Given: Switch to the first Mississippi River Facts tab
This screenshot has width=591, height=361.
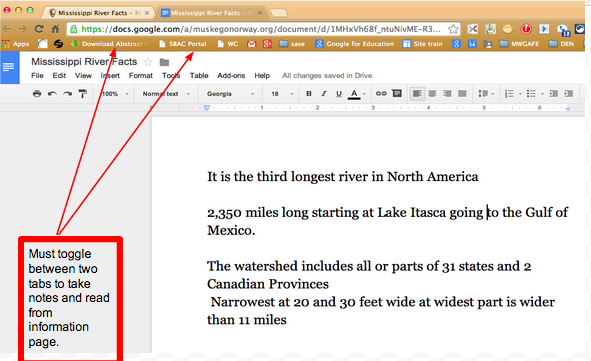Looking at the screenshot, I should pos(97,13).
